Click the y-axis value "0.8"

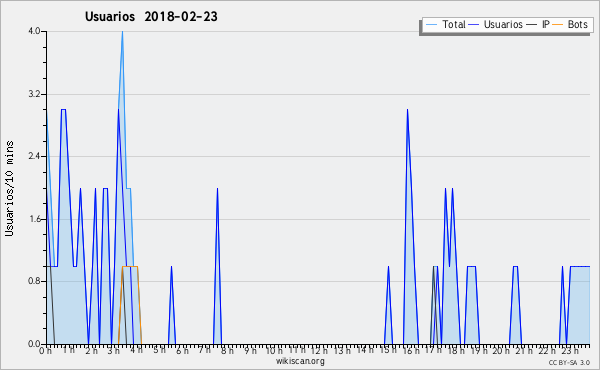tap(34, 281)
